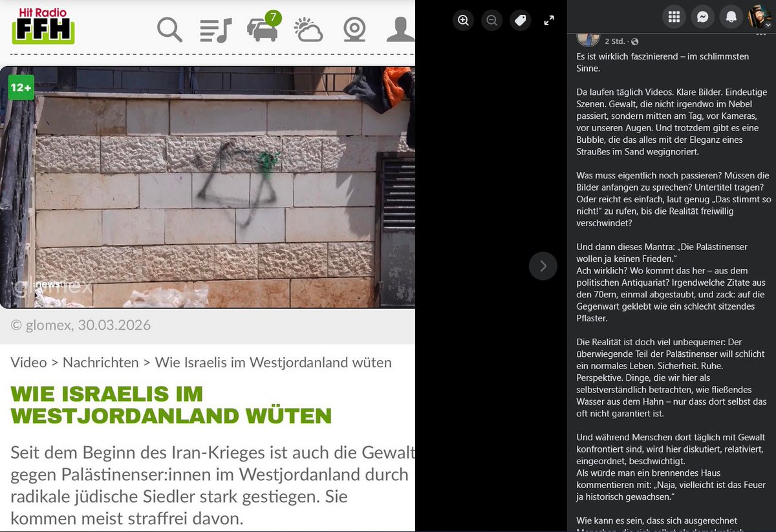The width and height of the screenshot is (776, 532).
Task: Open the Facebook apps grid menu
Action: pyautogui.click(x=674, y=17)
